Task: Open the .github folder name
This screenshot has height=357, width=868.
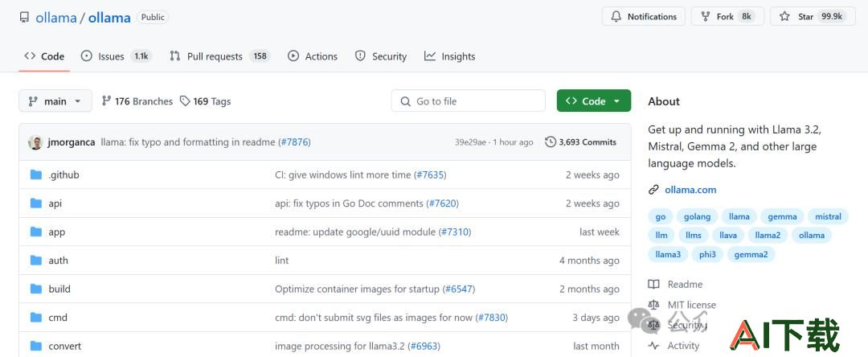Action: click(63, 175)
